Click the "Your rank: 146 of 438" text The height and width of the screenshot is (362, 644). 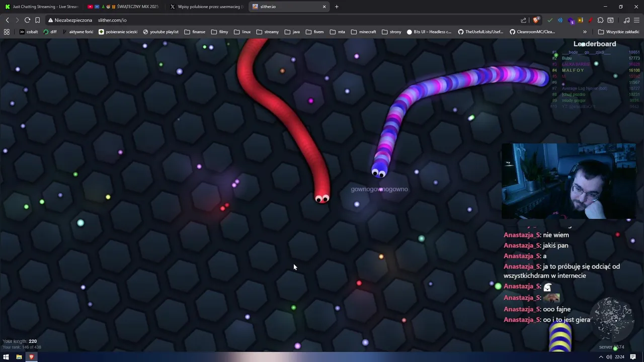pos(22,347)
